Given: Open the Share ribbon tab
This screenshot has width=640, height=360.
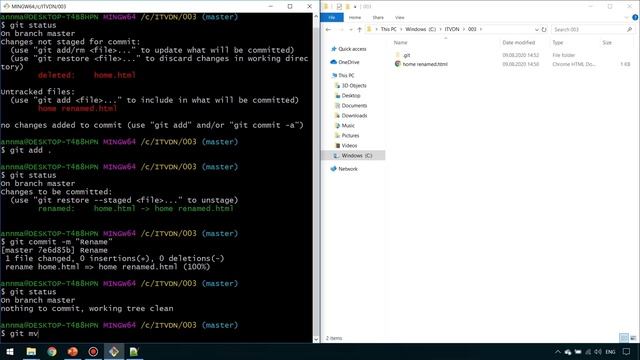Looking at the screenshot, I should tap(378, 18).
